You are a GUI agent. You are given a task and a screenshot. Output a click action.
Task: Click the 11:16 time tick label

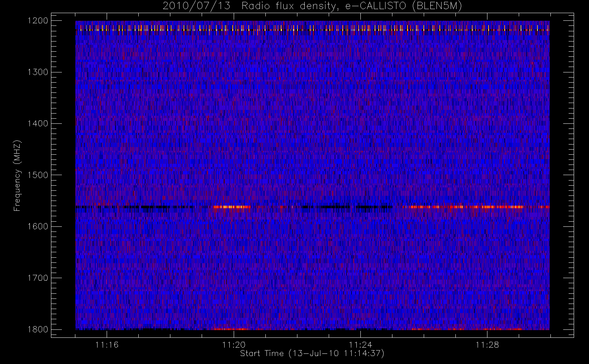pos(107,345)
